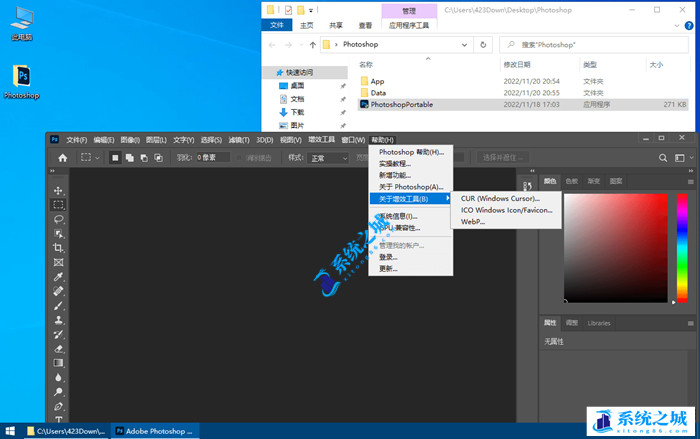
Task: Switch to Explorer window via taskbar
Action: coord(67,431)
